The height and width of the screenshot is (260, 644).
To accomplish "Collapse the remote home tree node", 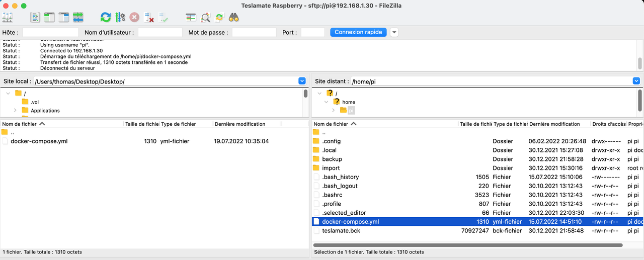I will click(x=326, y=102).
